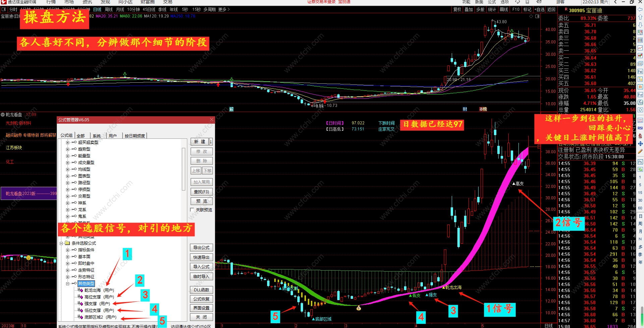Click the 新建 button
Image resolution: width=644 pixels, height=328 pixels.
(200, 141)
